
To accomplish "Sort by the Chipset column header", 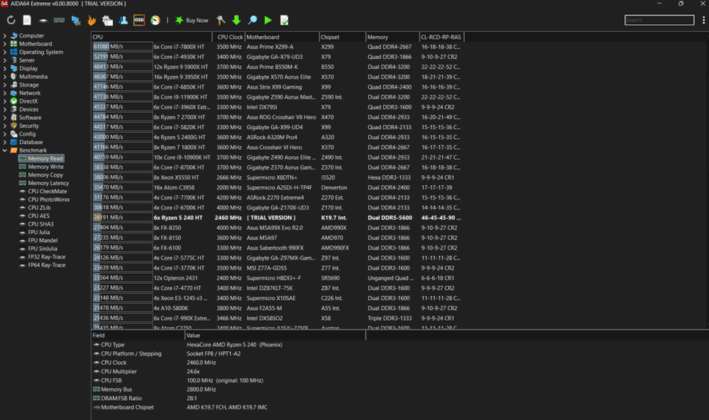I will pyautogui.click(x=342, y=37).
